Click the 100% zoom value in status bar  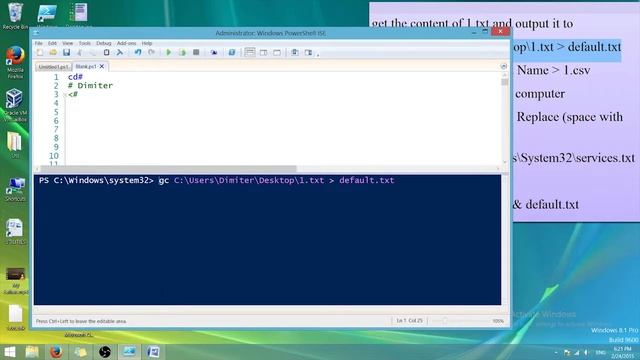[x=498, y=321]
